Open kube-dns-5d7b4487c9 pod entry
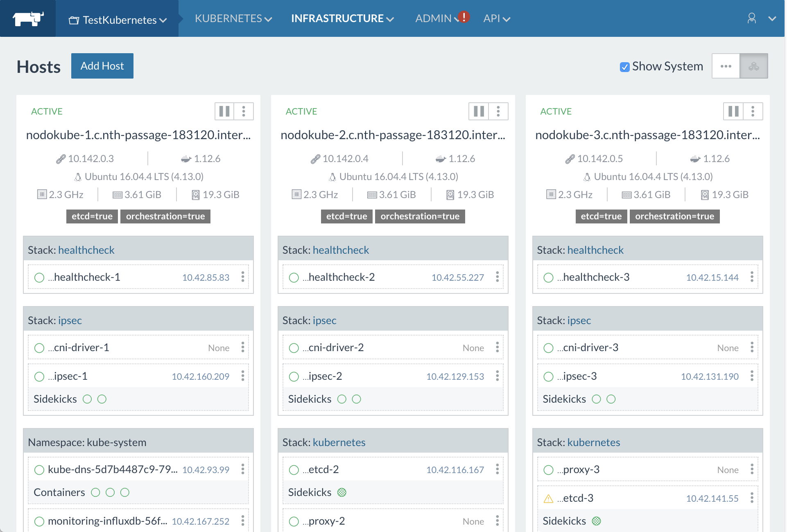 pyautogui.click(x=113, y=469)
